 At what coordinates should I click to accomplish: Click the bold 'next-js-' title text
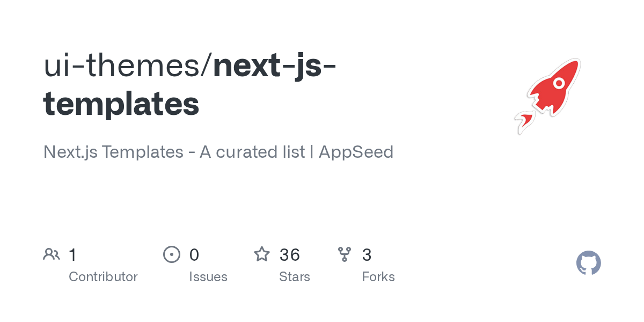[275, 66]
